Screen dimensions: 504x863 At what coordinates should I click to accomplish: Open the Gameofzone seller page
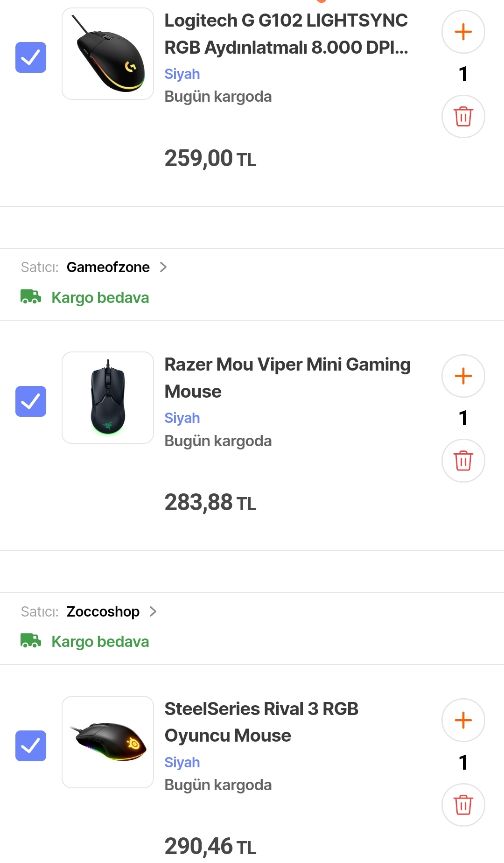coord(108,267)
